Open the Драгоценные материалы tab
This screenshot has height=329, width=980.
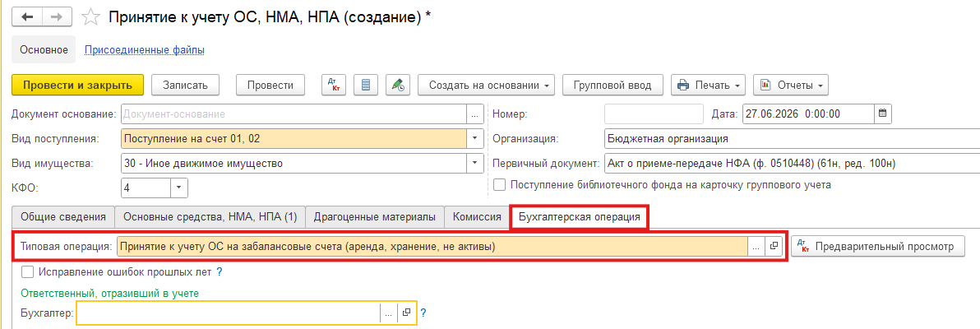(x=374, y=217)
